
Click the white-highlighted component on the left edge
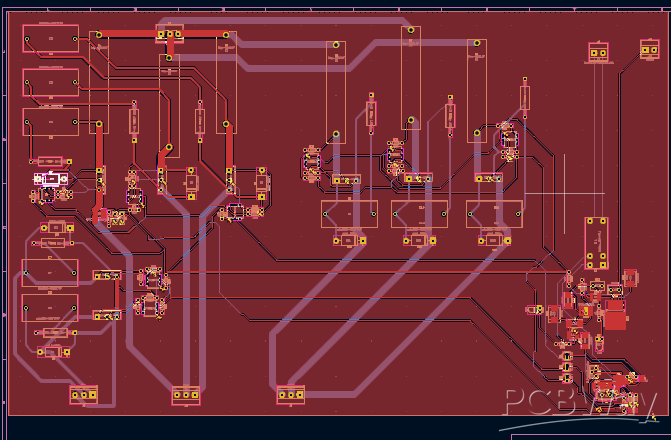pyautogui.click(x=49, y=179)
